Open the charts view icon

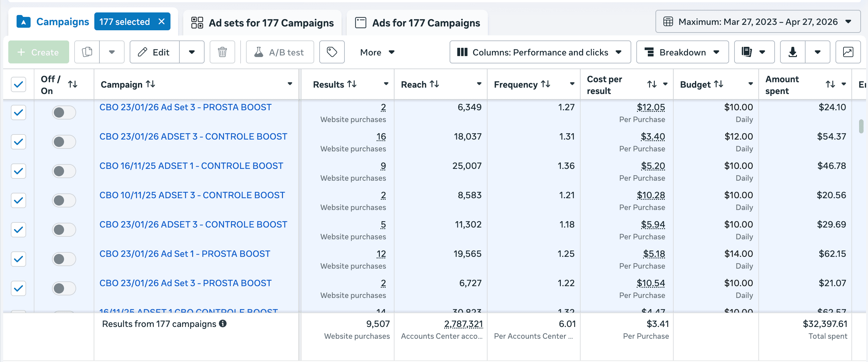point(848,52)
